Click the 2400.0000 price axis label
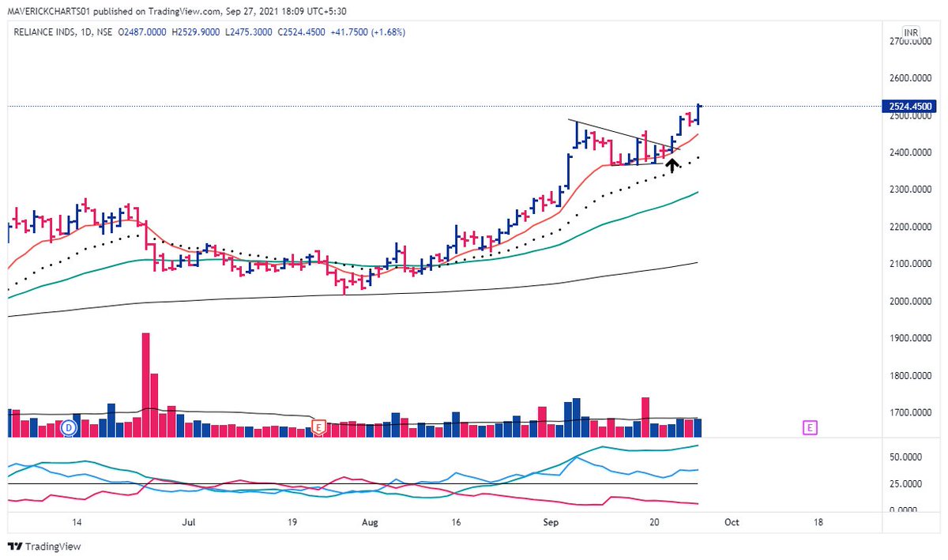 912,152
